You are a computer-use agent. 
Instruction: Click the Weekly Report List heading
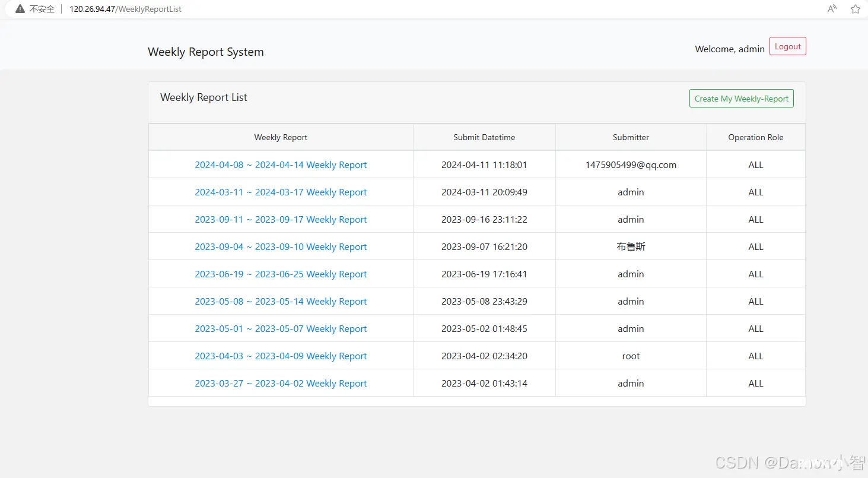(x=204, y=97)
